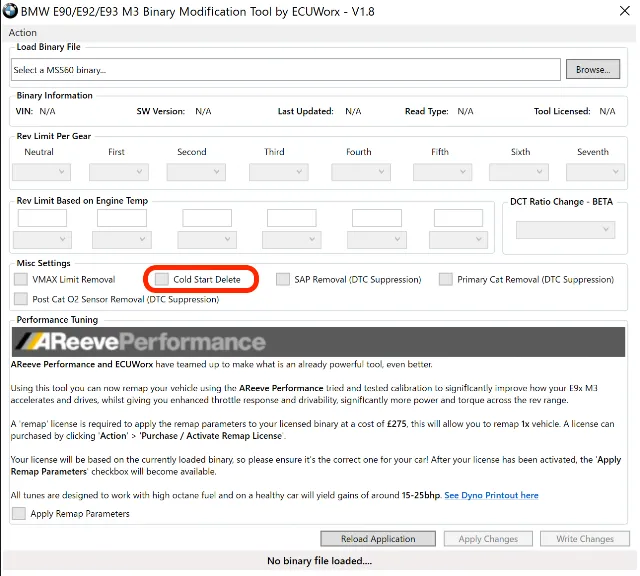Expand the Fifth gear rev limit dropdown
640x576 pixels.
click(x=442, y=172)
